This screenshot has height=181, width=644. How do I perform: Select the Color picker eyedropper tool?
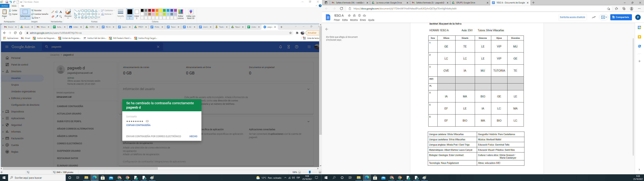point(57,17)
